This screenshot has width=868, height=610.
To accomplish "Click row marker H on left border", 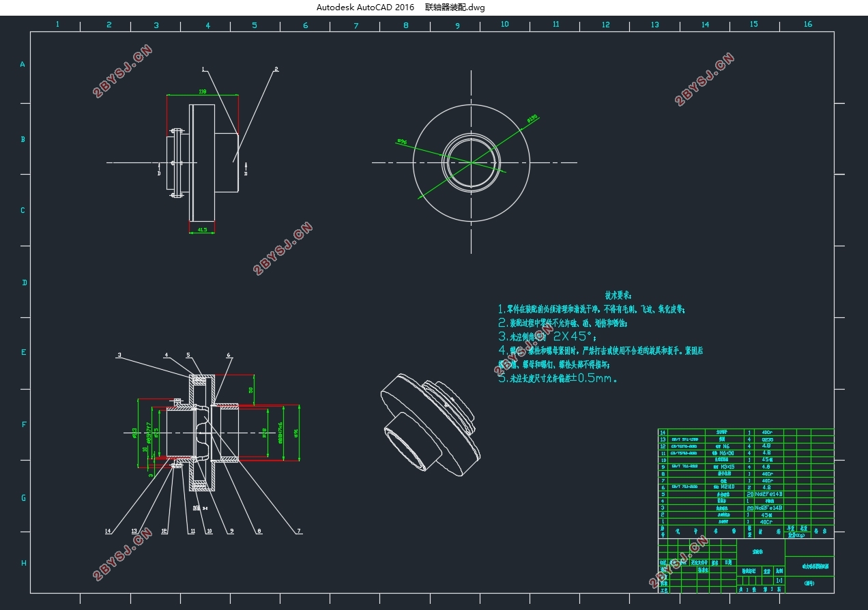I will (x=23, y=563).
